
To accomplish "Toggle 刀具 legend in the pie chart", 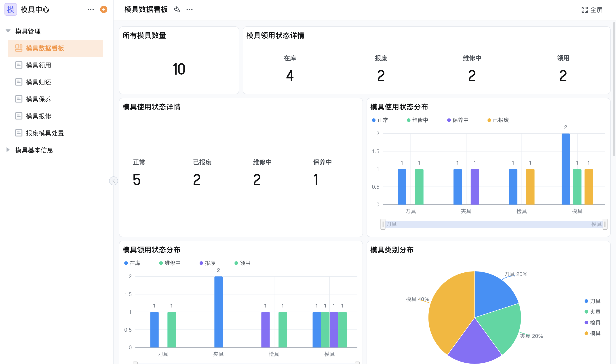I will tap(593, 301).
